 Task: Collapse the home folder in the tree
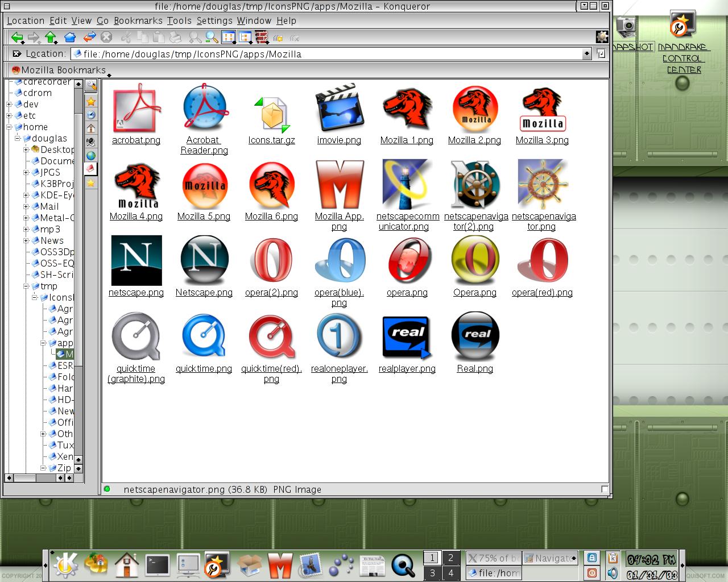[9, 127]
